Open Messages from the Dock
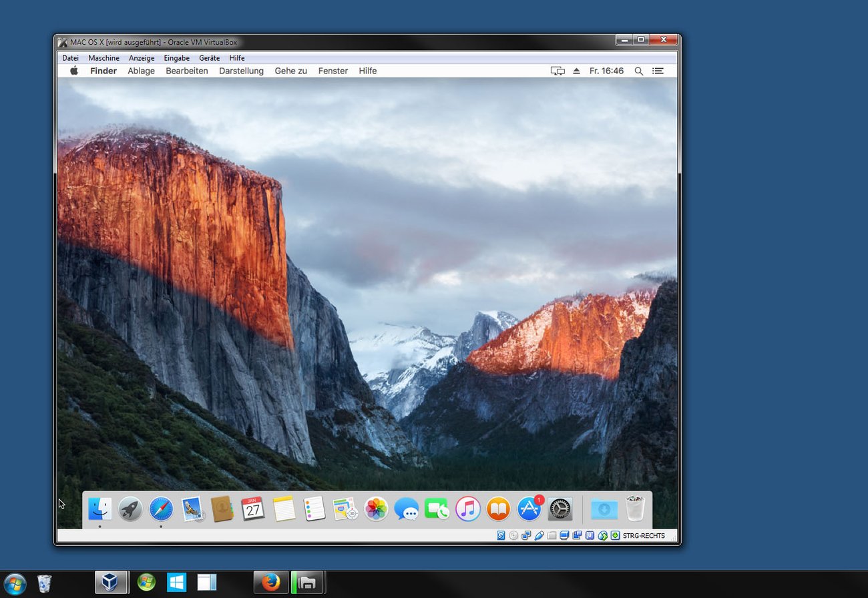This screenshot has width=868, height=598. [407, 509]
